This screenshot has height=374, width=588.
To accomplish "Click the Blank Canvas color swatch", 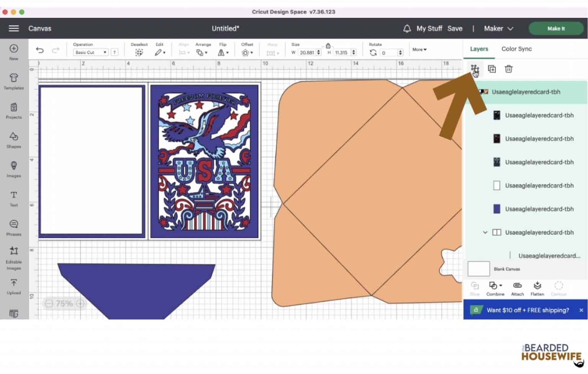I will (479, 269).
